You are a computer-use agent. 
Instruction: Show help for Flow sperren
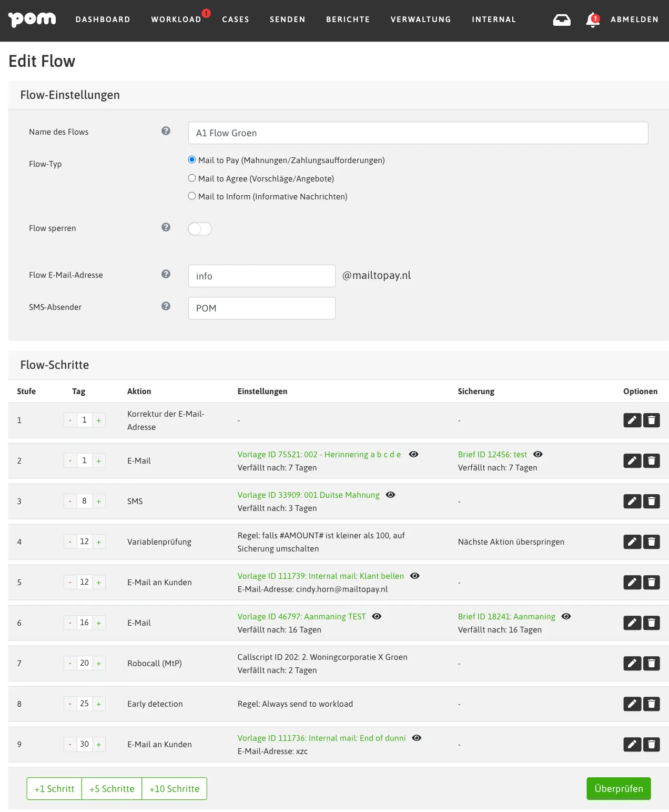coord(166,227)
